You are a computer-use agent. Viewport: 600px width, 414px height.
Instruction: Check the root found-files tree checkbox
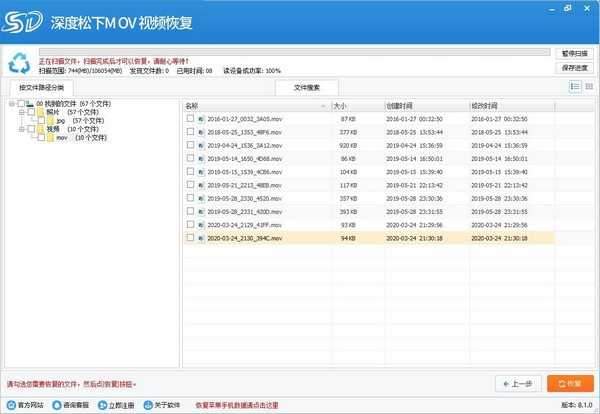(x=21, y=104)
